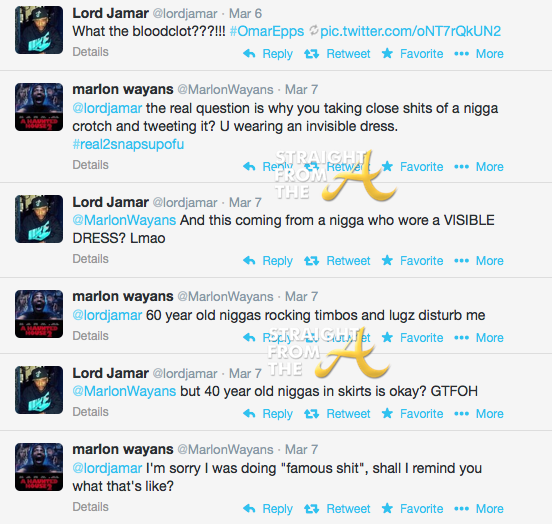The image size is (552, 524).
Task: Reply to the VISIBLE DRESS tweet
Action: point(268,261)
